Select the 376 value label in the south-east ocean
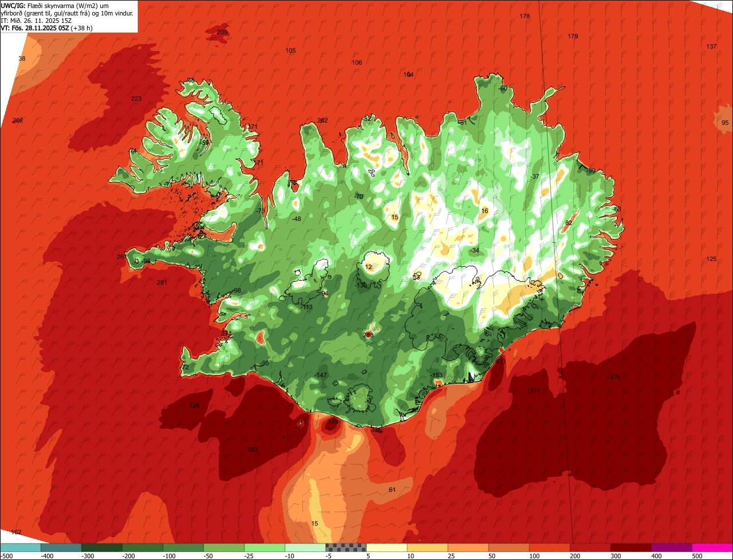The width and height of the screenshot is (733, 560). 615,377
